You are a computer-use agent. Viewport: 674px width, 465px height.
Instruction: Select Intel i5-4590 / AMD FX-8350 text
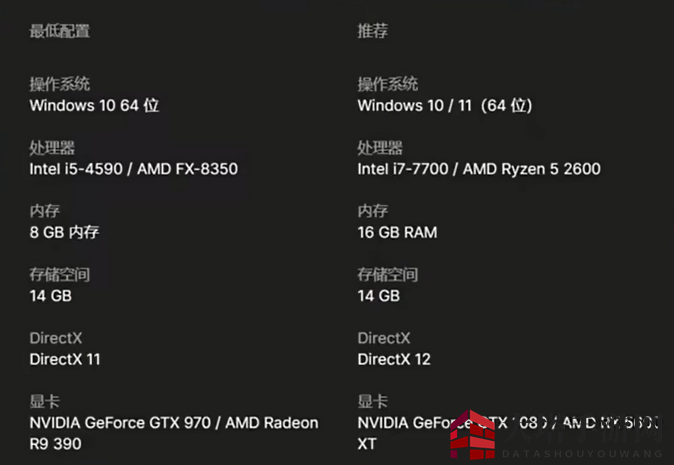(x=133, y=169)
